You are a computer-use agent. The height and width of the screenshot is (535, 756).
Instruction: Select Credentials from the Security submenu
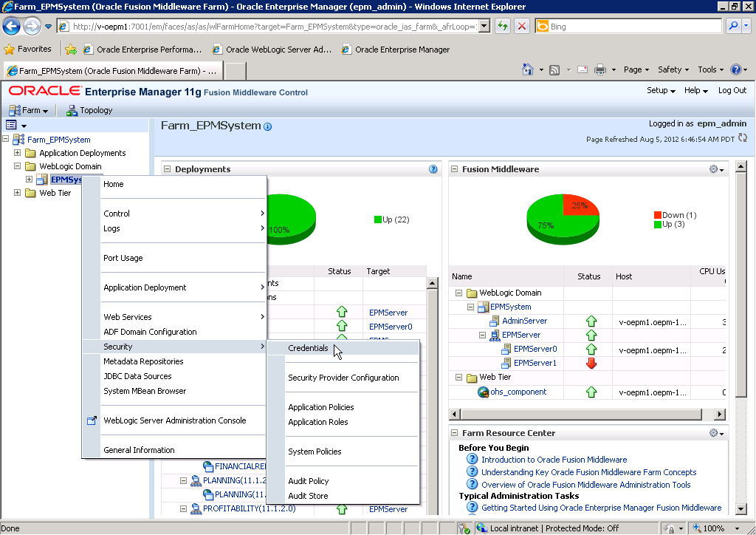pyautogui.click(x=308, y=347)
